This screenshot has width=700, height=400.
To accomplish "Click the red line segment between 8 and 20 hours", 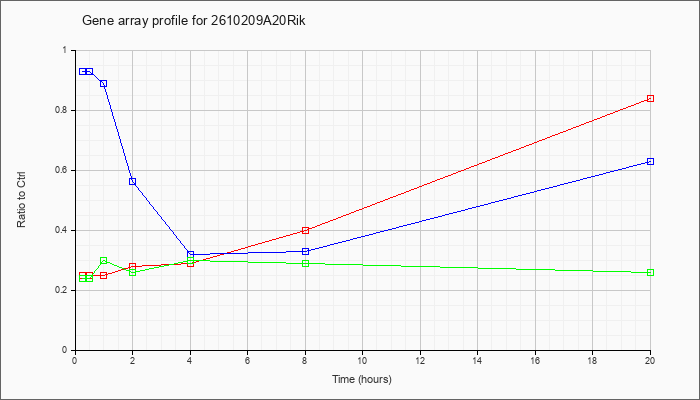I will tap(478, 164).
